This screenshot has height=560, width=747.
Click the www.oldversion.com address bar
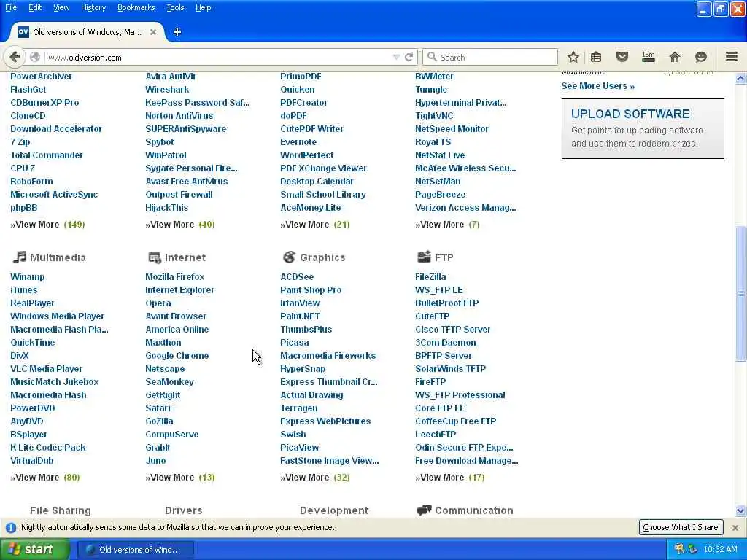(x=219, y=57)
